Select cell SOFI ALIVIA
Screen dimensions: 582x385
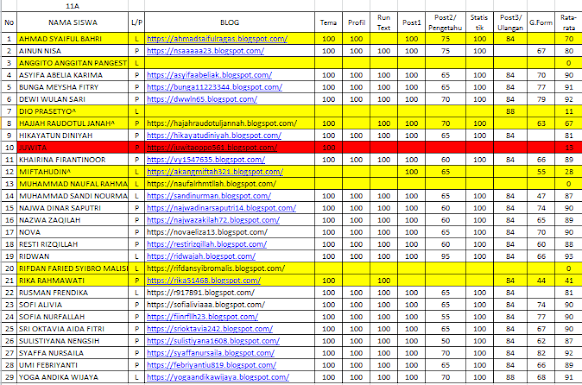[x=73, y=305]
